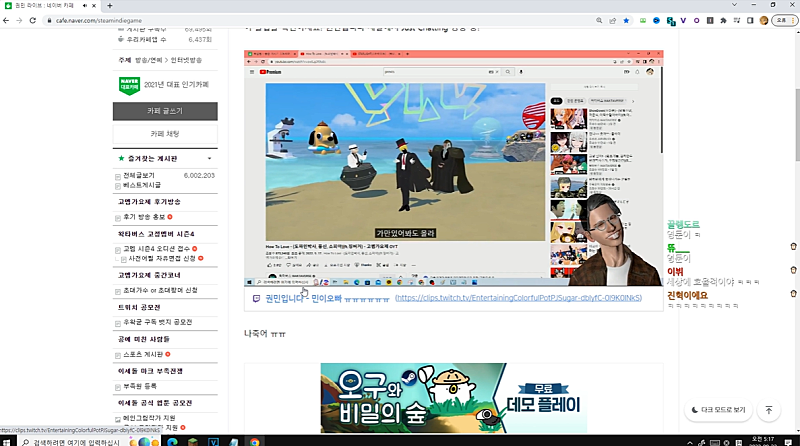800x446 pixels.
Task: Click the 카페 글쓰기 button
Action: click(165, 111)
